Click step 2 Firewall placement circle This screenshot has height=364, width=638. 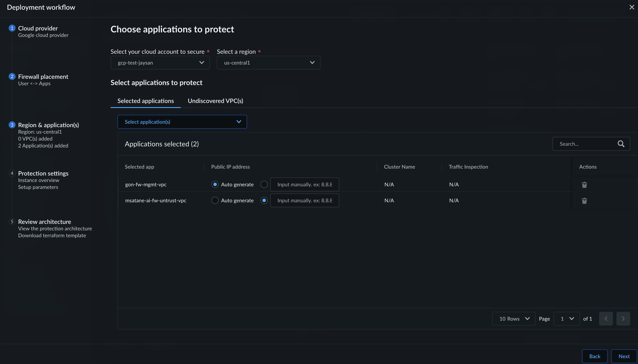pos(12,76)
